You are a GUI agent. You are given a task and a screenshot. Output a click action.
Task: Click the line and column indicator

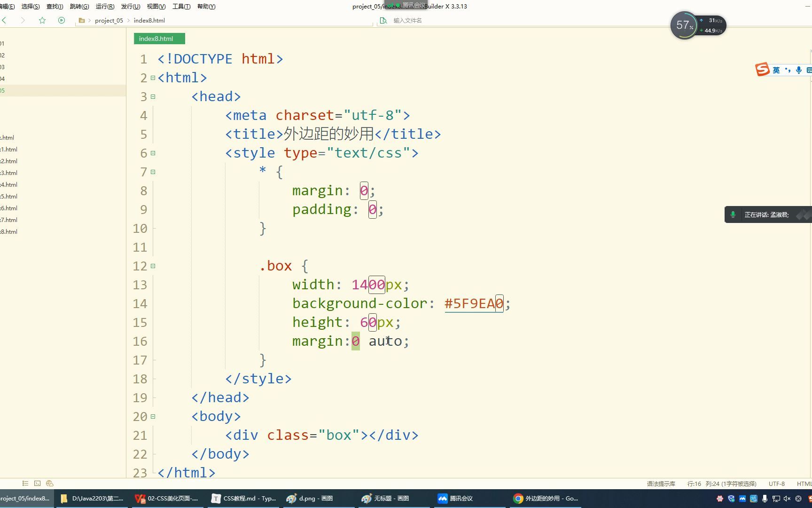pyautogui.click(x=722, y=484)
